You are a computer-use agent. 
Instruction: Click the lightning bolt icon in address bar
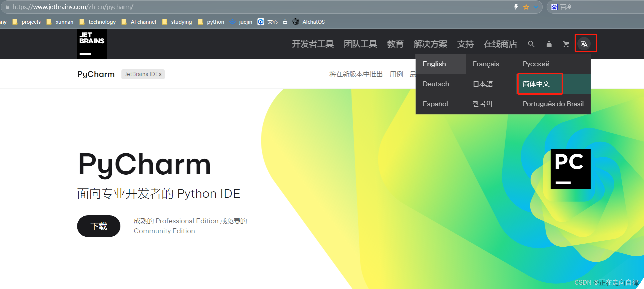pos(516,7)
